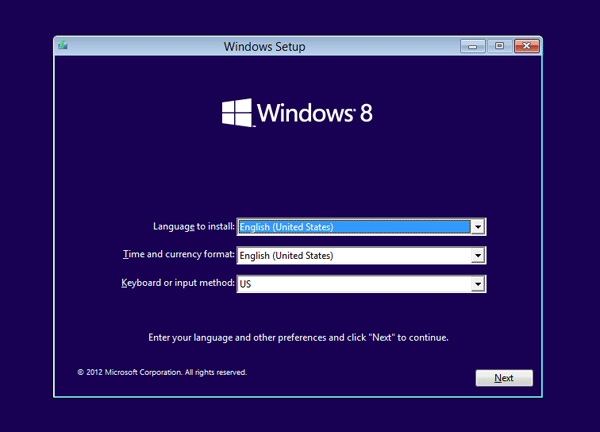Image resolution: width=600 pixels, height=432 pixels.
Task: Expand the Language to install dropdown arrow
Action: click(x=478, y=227)
